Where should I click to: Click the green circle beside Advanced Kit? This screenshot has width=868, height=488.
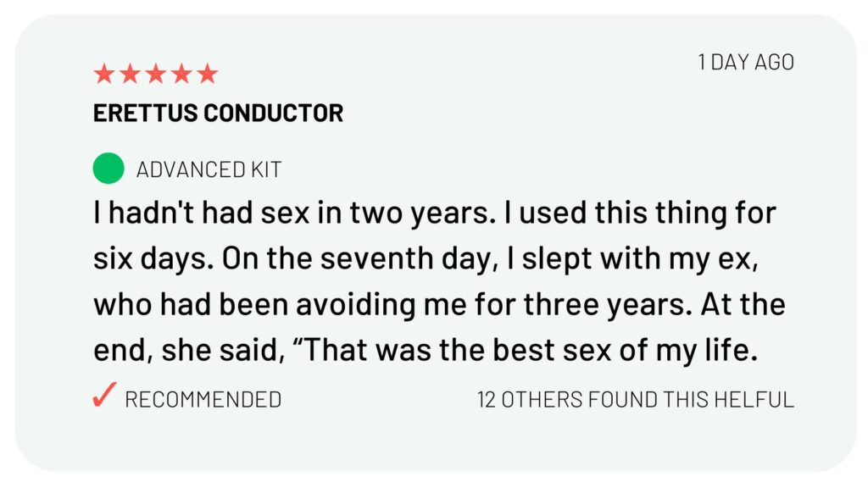[x=108, y=169]
